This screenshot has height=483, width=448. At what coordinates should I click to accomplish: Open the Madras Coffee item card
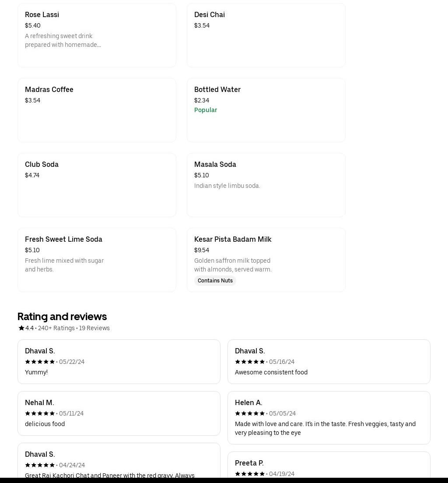tap(97, 110)
